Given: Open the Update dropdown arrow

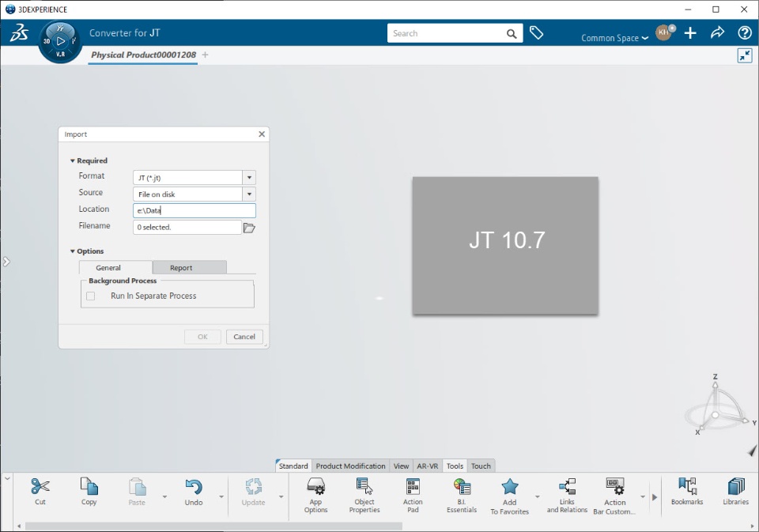Looking at the screenshot, I should pos(281,496).
